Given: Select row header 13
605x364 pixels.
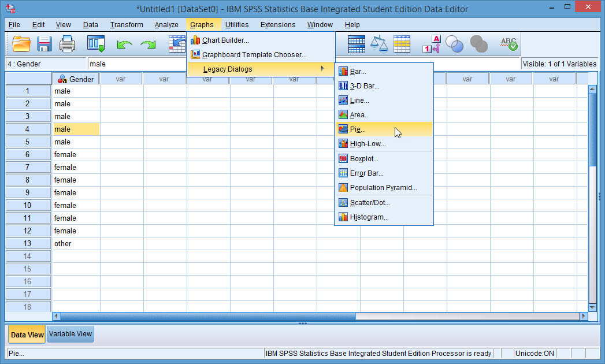Looking at the screenshot, I should point(27,244).
